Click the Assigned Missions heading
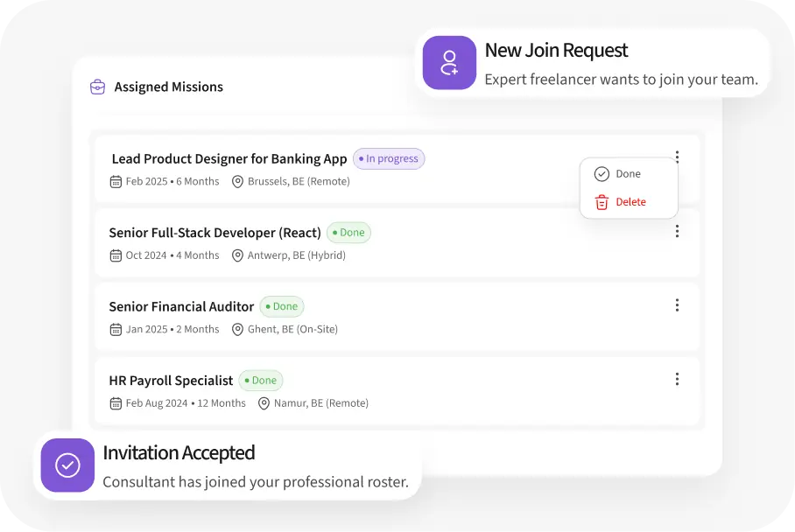 [x=169, y=87]
